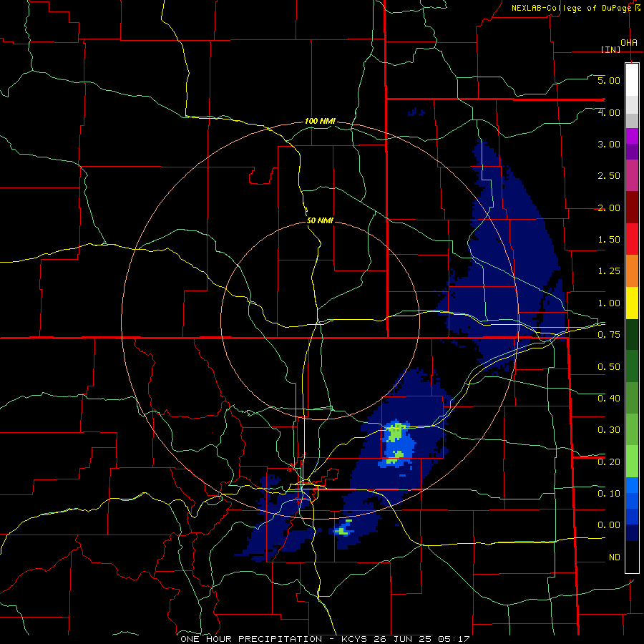Pick the darkest green 0.75 legend swatch
This screenshot has height=644, width=644.
pos(632,334)
